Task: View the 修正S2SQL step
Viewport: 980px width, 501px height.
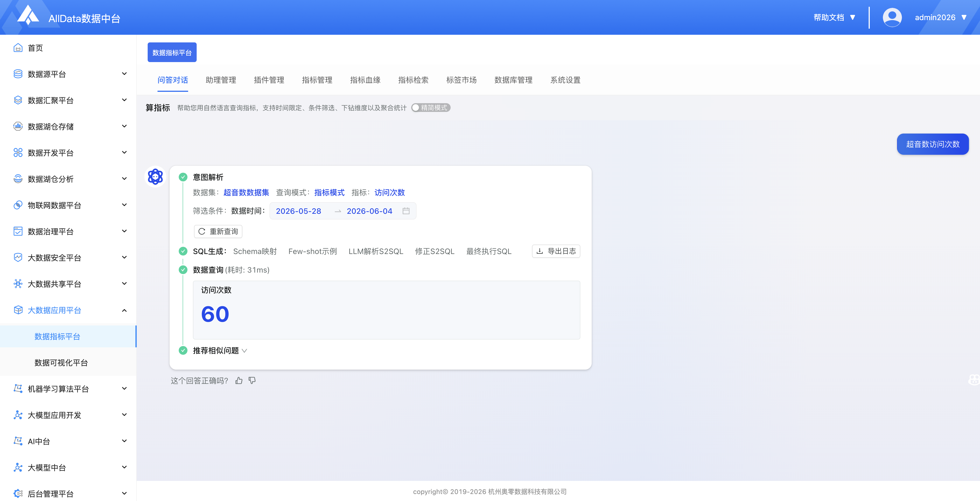Action: (435, 252)
